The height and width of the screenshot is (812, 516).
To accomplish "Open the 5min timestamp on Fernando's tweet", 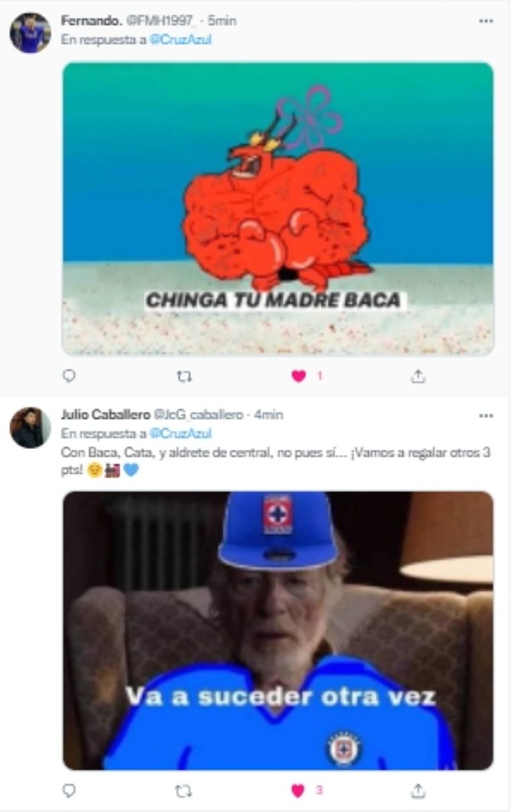I will pyautogui.click(x=222, y=21).
